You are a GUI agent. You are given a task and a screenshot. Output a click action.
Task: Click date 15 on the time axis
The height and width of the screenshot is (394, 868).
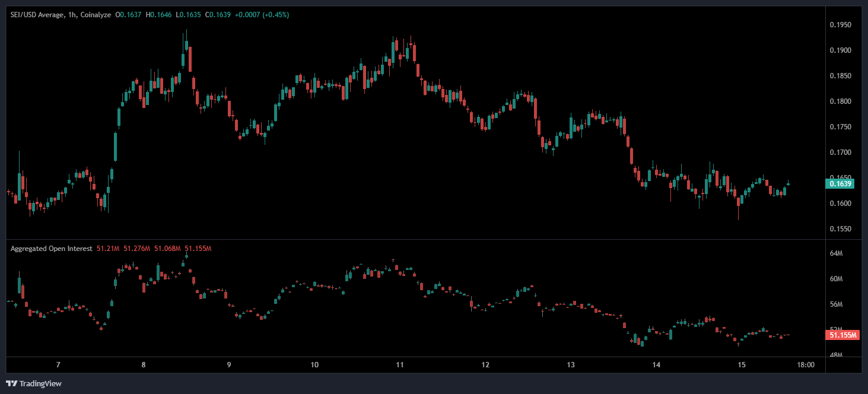(741, 364)
